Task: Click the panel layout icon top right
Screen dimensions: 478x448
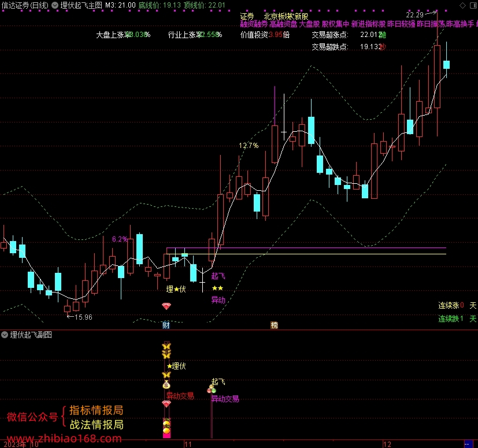Action: point(473,5)
